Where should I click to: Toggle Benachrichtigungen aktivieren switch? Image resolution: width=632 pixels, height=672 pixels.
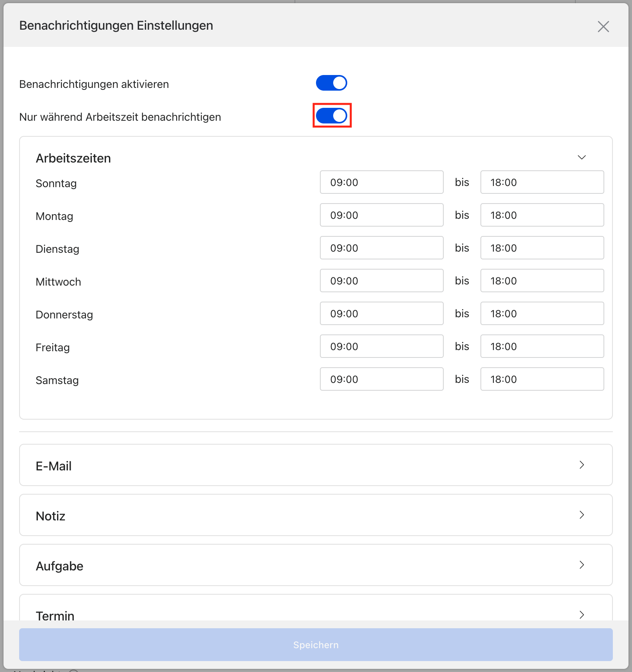point(331,83)
